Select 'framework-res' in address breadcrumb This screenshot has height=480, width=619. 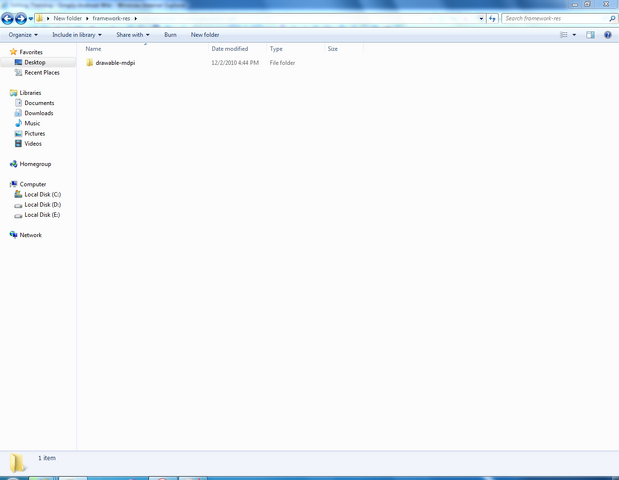click(x=111, y=18)
